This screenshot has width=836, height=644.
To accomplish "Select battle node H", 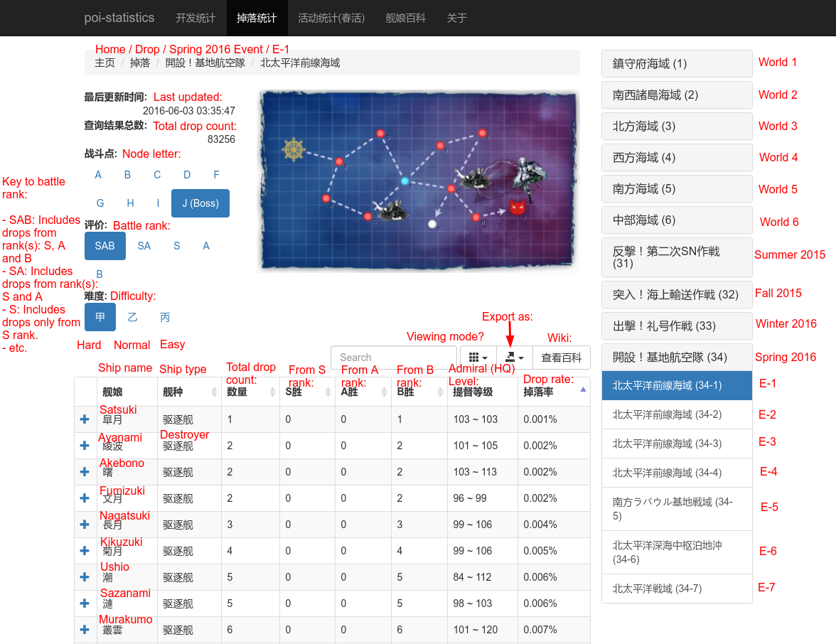I will click(x=130, y=203).
